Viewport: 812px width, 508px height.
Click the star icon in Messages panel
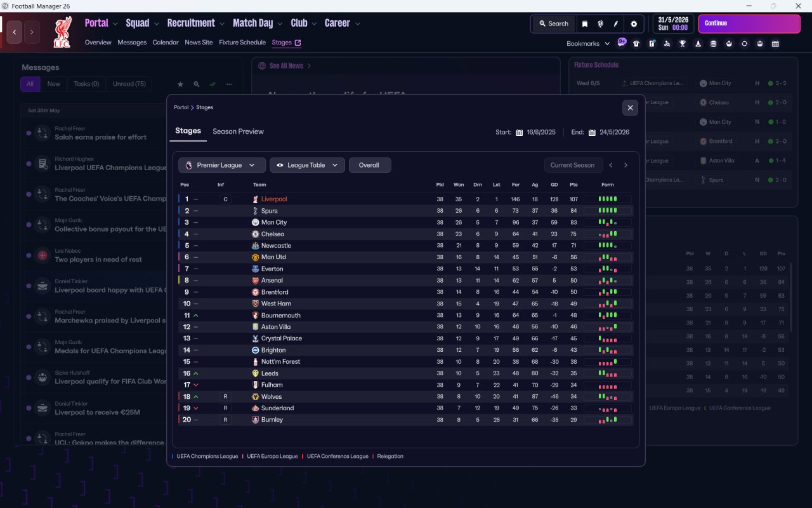180,84
